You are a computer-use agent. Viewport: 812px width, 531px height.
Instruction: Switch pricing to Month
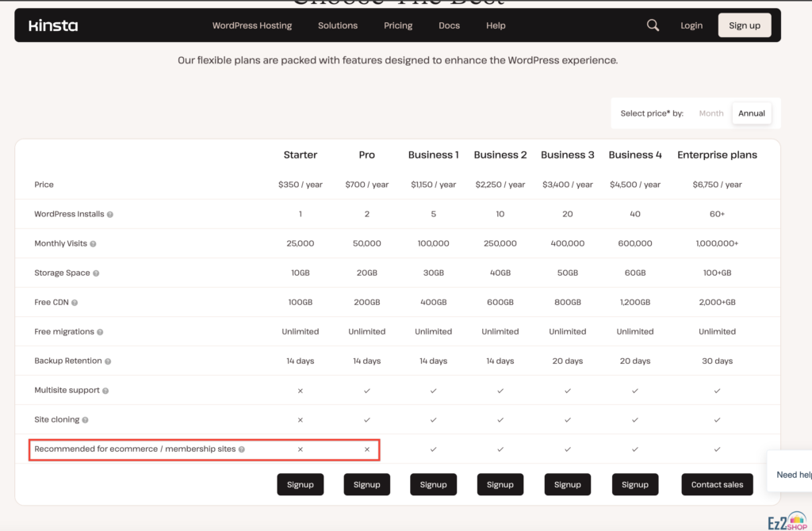coord(710,113)
